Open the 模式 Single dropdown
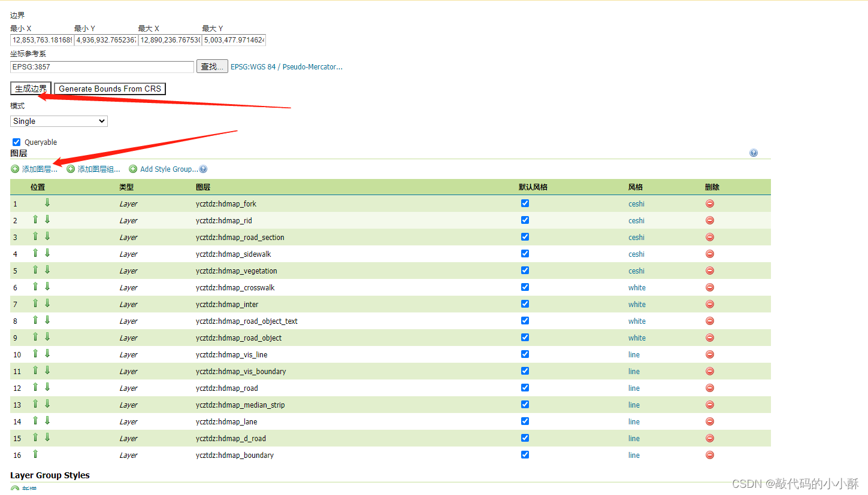This screenshot has width=868, height=495. [x=59, y=121]
